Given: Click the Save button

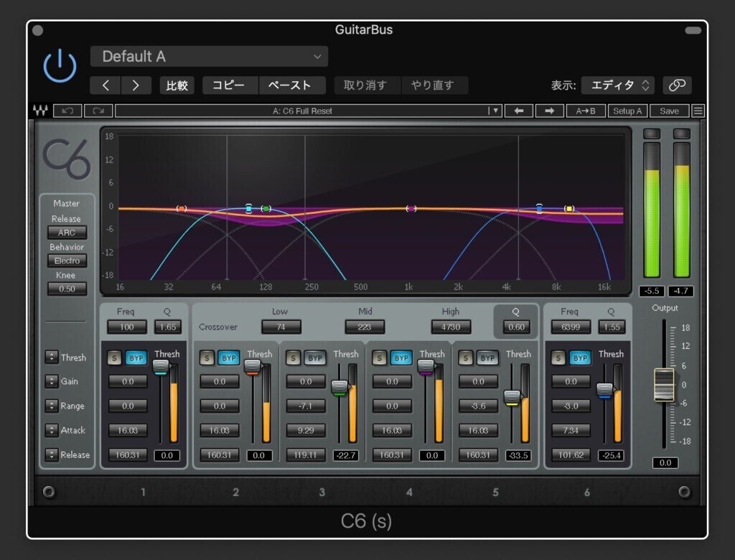Looking at the screenshot, I should (x=670, y=111).
